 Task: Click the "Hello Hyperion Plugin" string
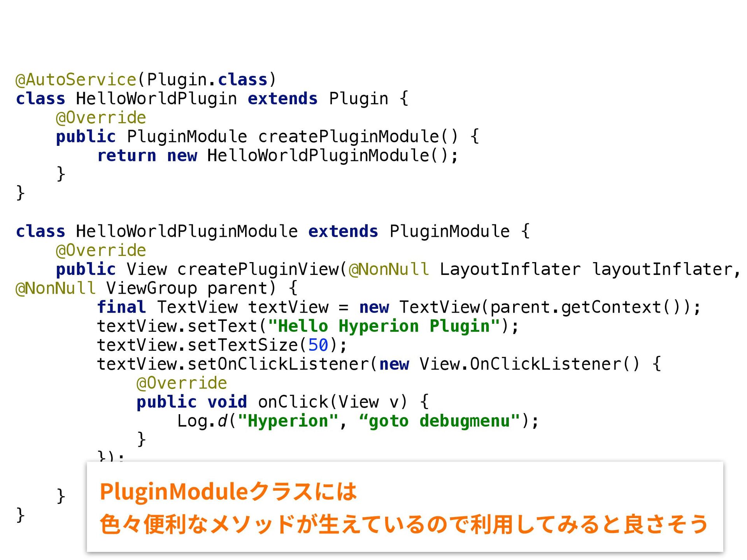[x=384, y=326]
